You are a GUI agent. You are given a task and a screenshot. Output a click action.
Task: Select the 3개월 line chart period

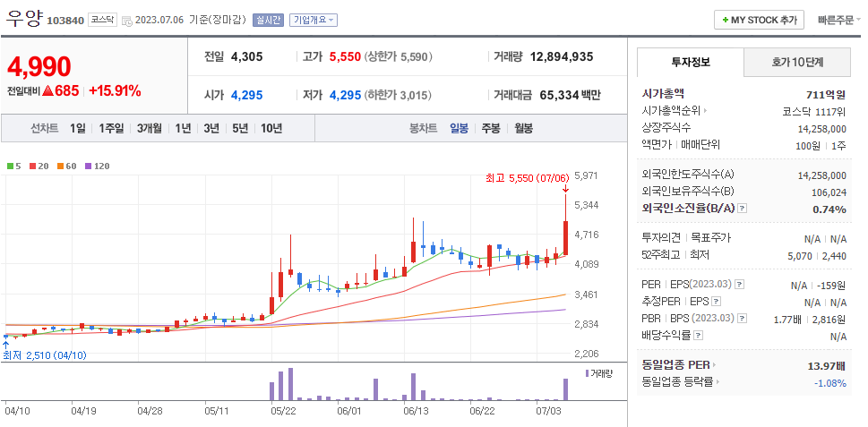[150, 128]
